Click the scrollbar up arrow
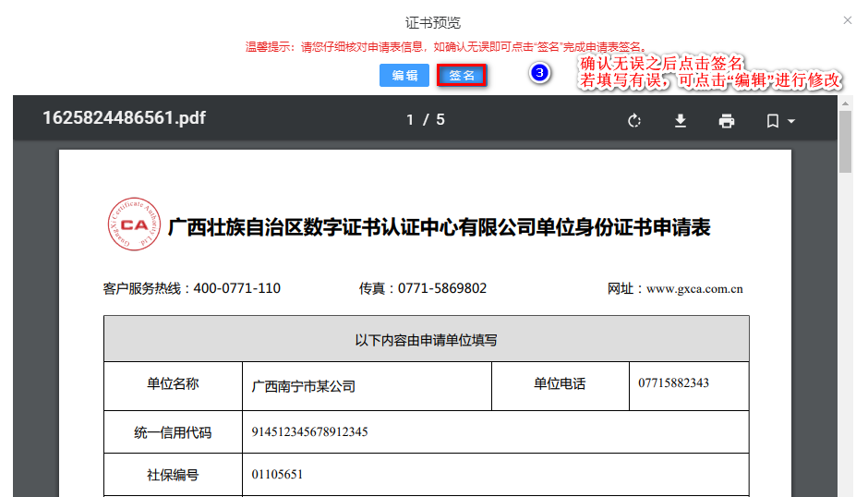This screenshot has width=868, height=497. (845, 103)
